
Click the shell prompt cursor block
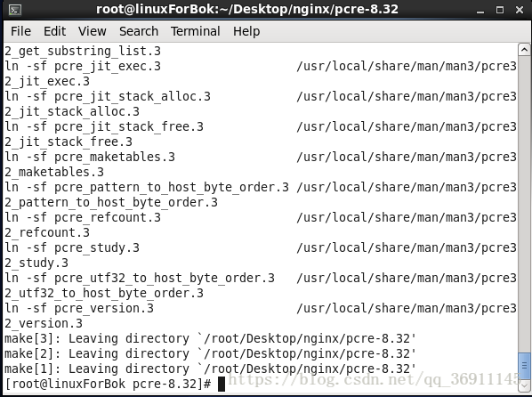[x=222, y=385]
